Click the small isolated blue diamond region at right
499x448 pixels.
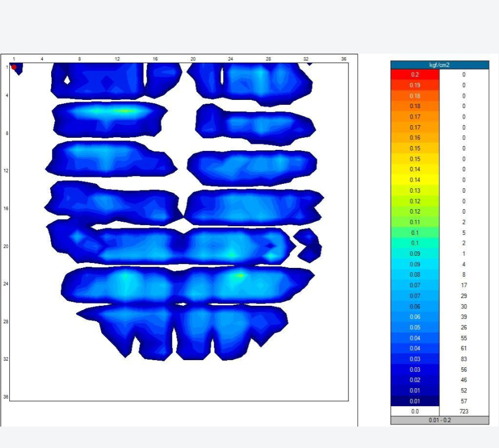308,244
